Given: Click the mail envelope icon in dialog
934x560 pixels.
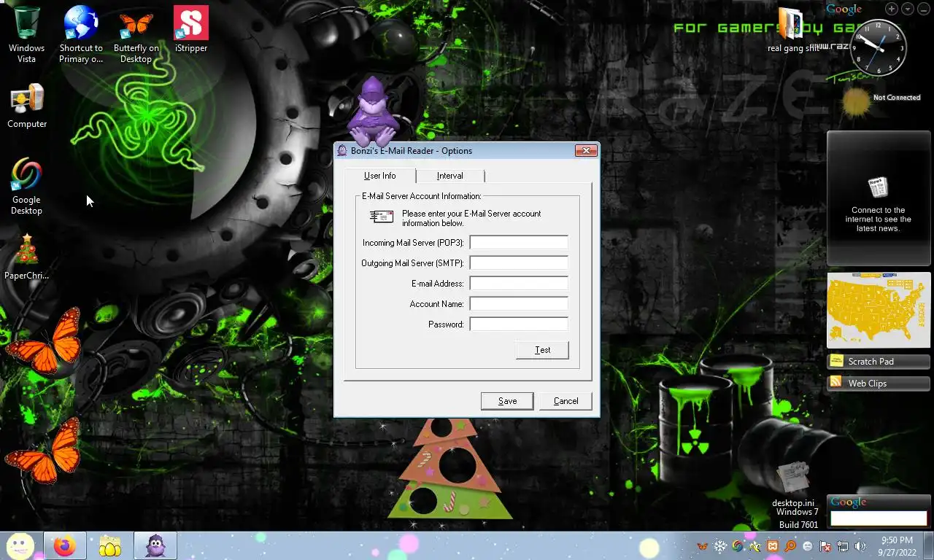Looking at the screenshot, I should coord(381,217).
